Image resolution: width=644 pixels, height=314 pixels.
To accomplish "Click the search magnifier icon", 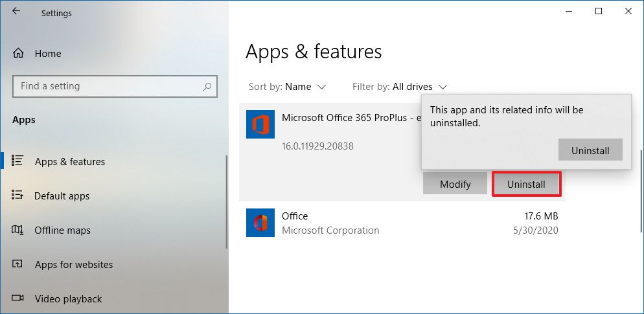I will [x=207, y=86].
